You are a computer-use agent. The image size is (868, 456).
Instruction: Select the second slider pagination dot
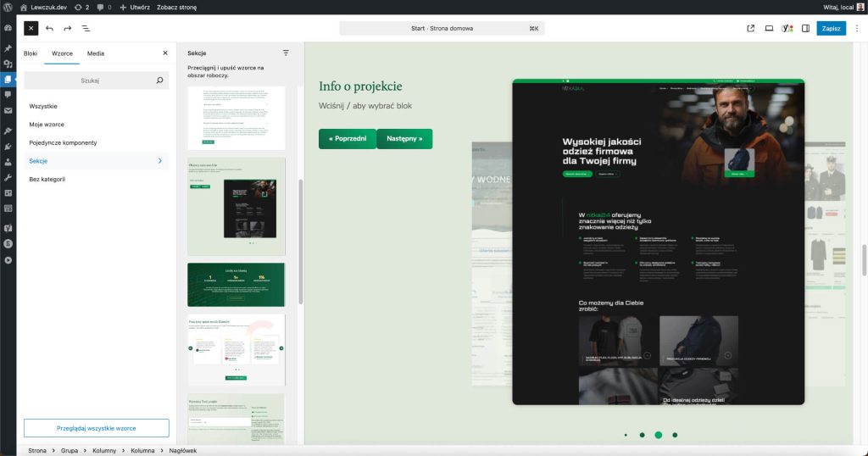tap(643, 435)
